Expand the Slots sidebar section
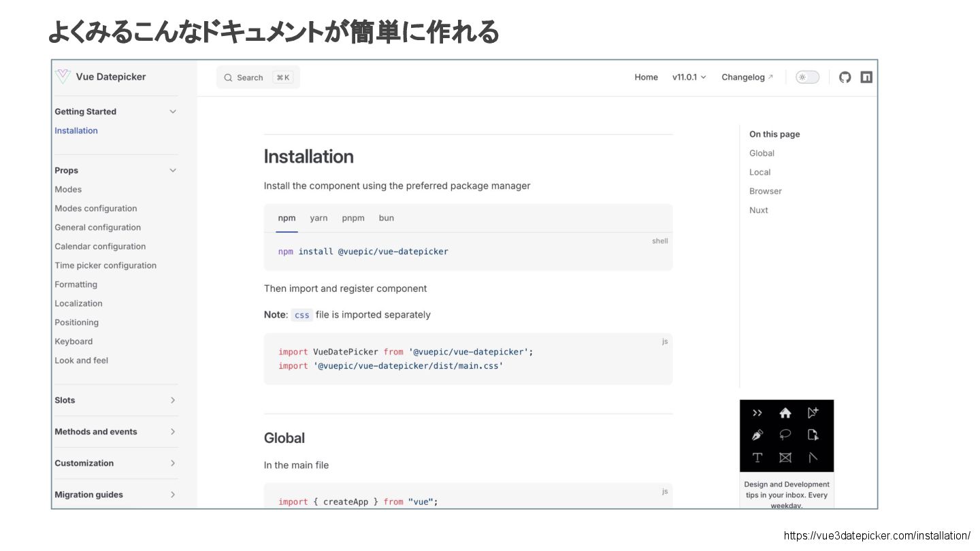 [173, 400]
